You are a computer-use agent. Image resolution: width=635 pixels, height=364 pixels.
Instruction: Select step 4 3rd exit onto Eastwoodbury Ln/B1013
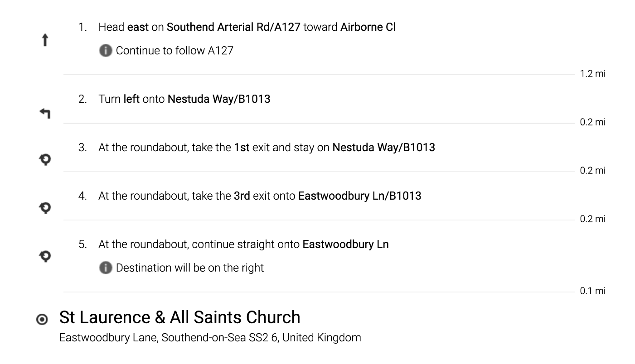click(x=260, y=196)
